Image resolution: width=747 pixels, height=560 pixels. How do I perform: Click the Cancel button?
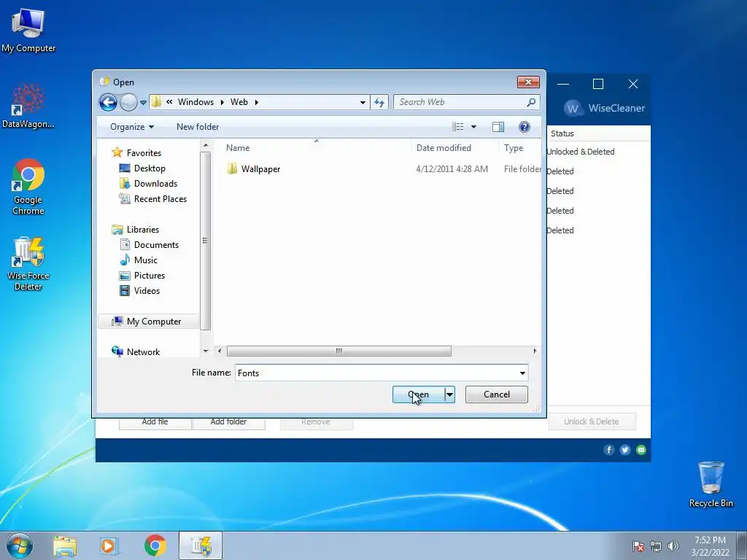(496, 394)
